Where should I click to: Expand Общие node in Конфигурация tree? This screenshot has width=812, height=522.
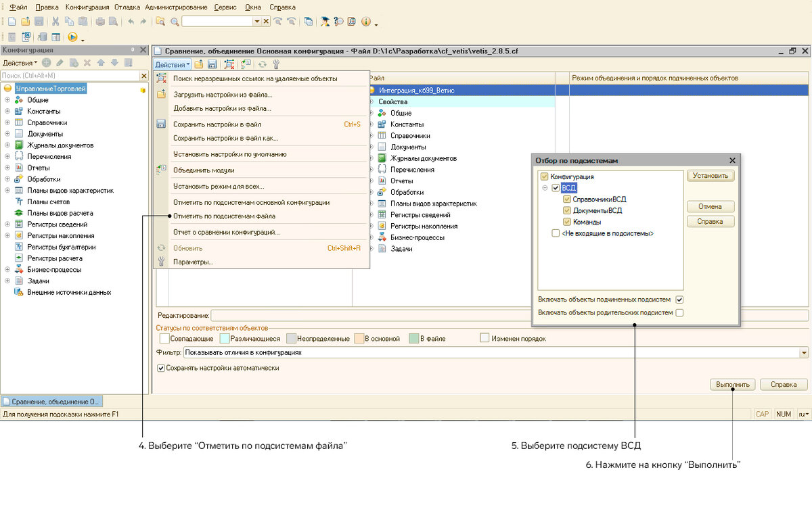(x=7, y=100)
